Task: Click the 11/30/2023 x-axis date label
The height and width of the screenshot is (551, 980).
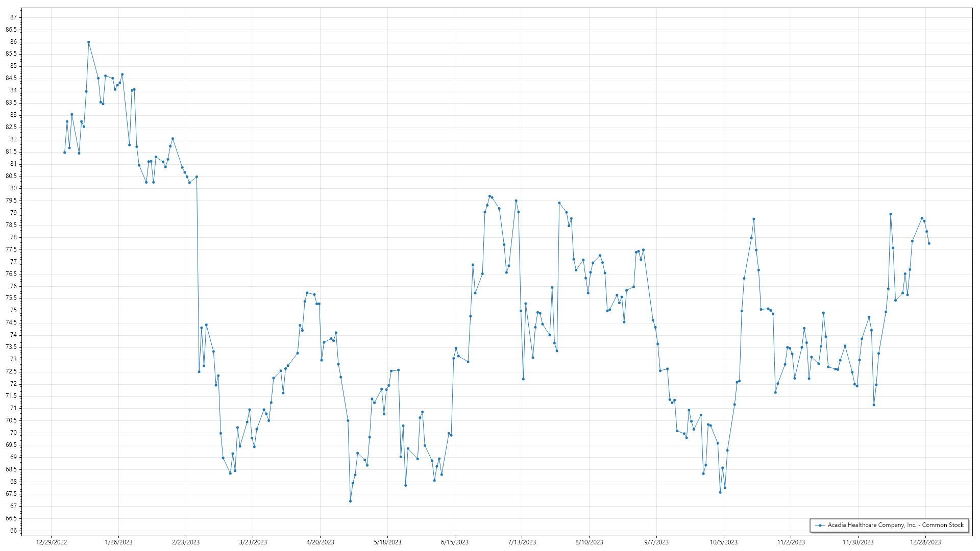Action: pos(857,542)
